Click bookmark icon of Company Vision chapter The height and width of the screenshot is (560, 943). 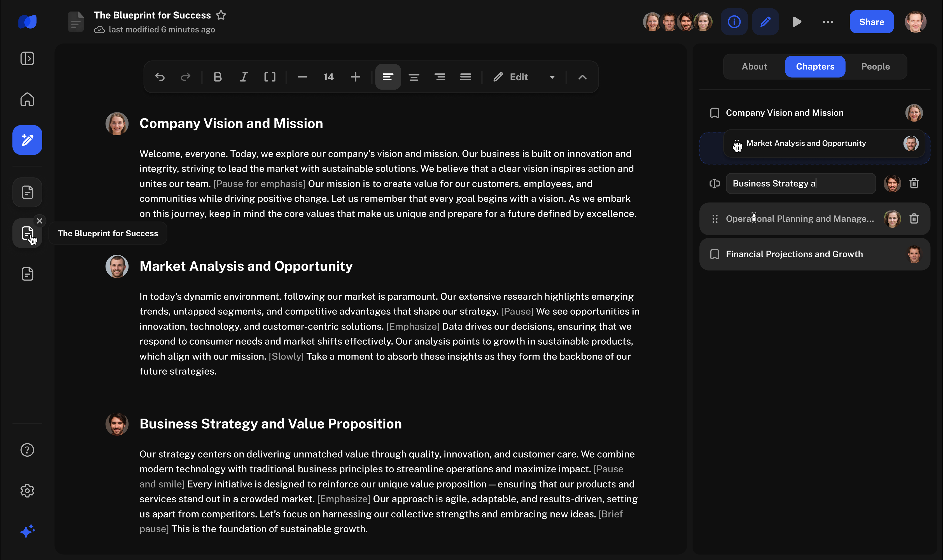(x=715, y=113)
